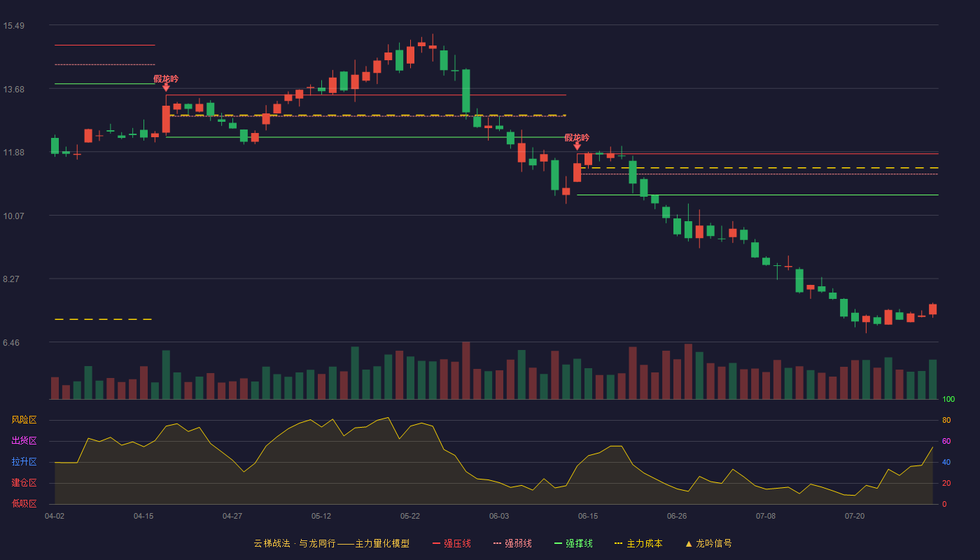Click the 10.07 price axis label

14,216
